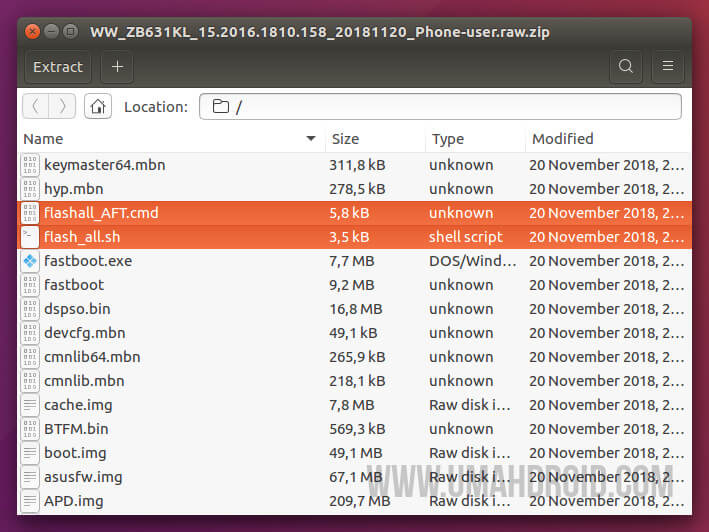Click the fastboot.exe executable icon
The image size is (709, 532).
(x=30, y=261)
